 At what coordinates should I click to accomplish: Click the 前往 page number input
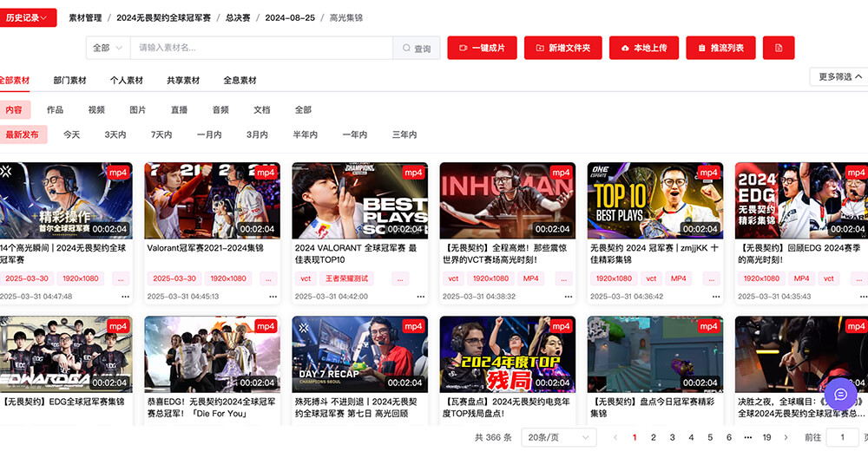click(842, 437)
